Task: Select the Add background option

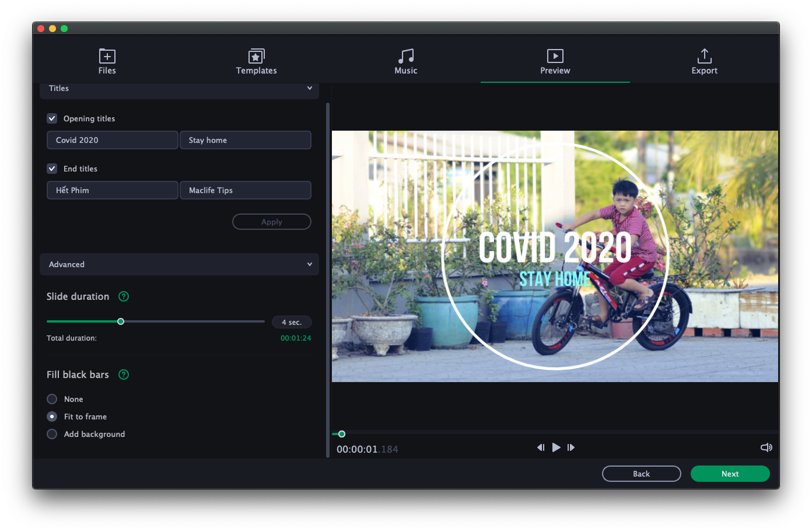Action: coord(51,434)
